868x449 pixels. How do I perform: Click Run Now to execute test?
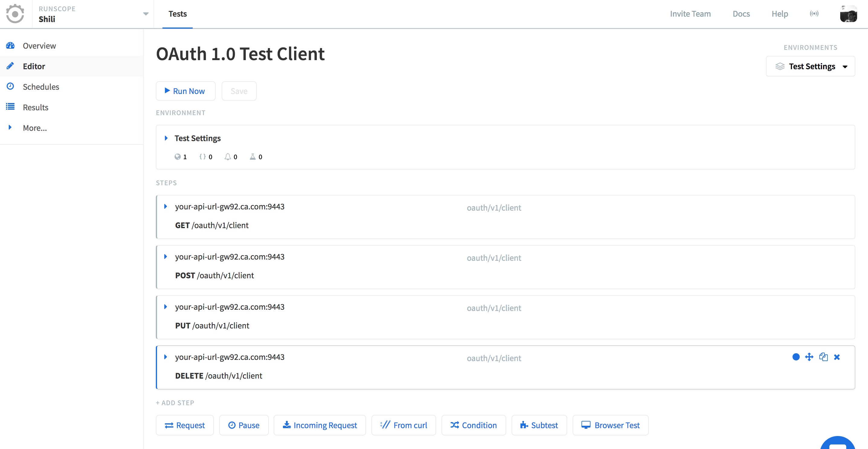click(185, 91)
